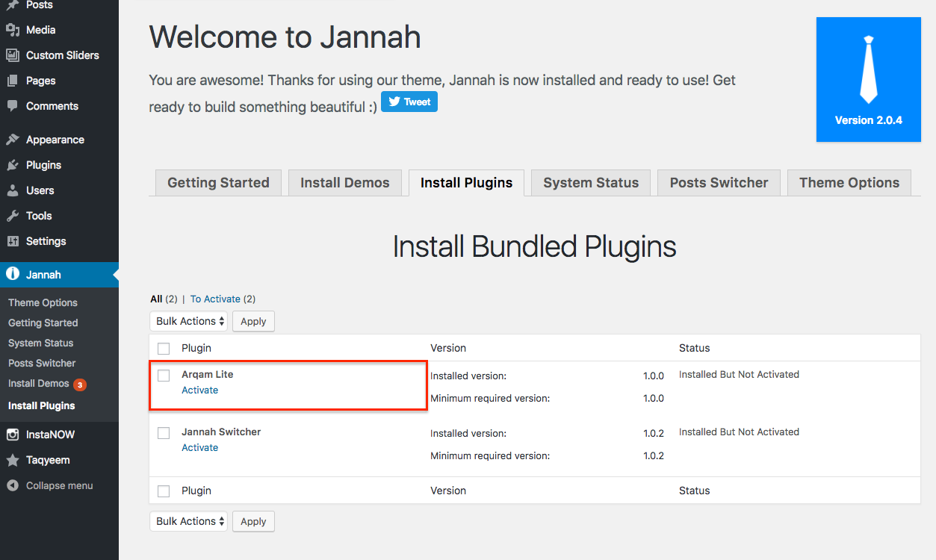Click the Pages icon in sidebar
936x560 pixels.
(x=12, y=81)
